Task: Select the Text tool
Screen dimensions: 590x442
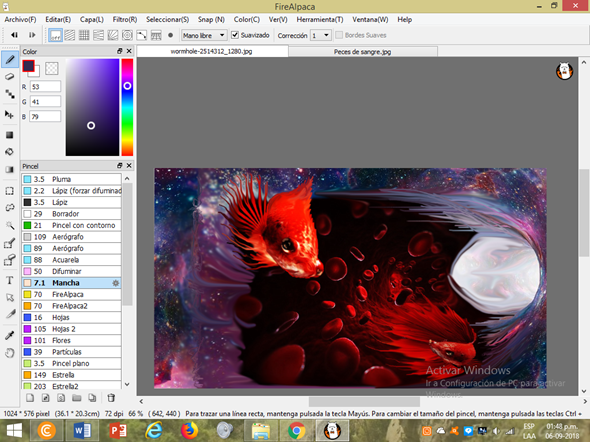Action: (10, 280)
